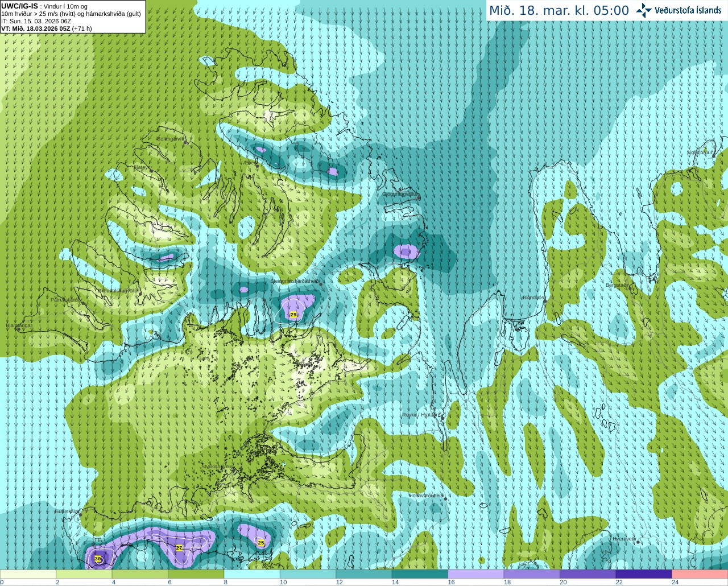The image size is (728, 586).
Task: Click the Bjargtangar station label
Action: coord(19,325)
